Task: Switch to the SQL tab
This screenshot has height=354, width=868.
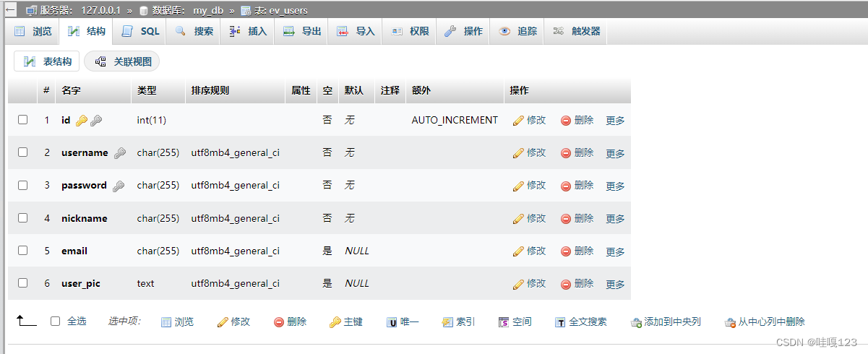Action: point(141,31)
